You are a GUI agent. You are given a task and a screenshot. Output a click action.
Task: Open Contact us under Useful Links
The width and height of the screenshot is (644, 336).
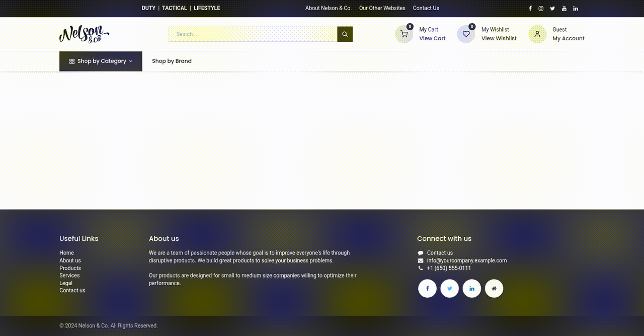(72, 291)
